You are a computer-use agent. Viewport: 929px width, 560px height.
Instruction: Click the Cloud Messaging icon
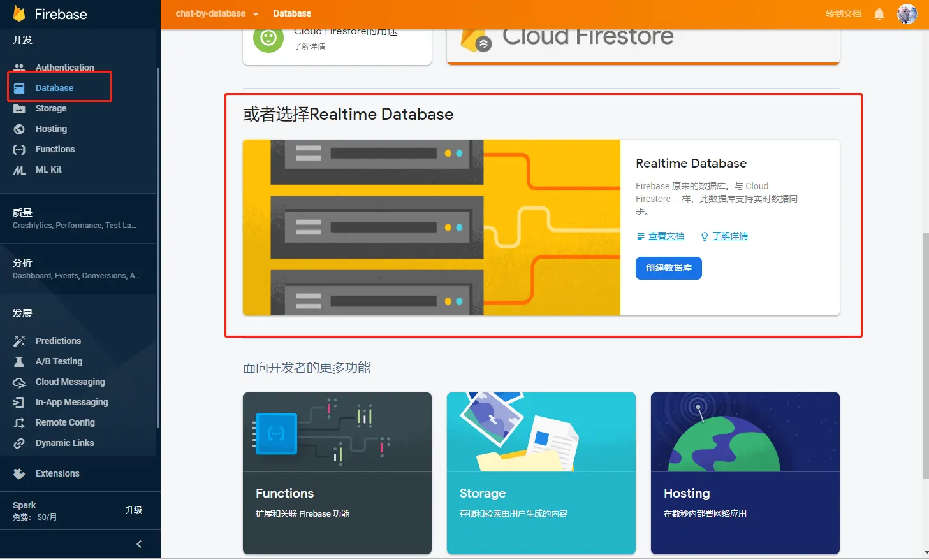tap(19, 382)
